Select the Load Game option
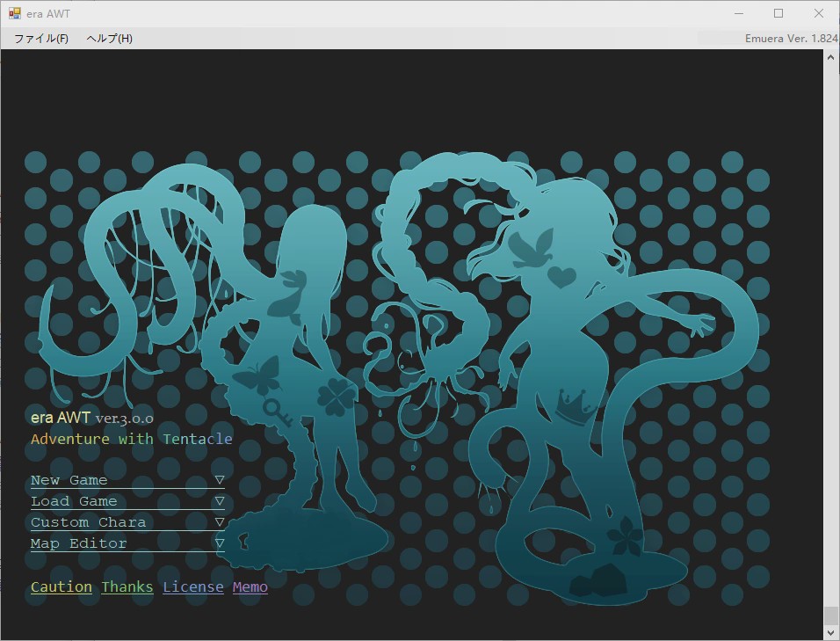Screen dimensions: 840x641 [x=74, y=501]
